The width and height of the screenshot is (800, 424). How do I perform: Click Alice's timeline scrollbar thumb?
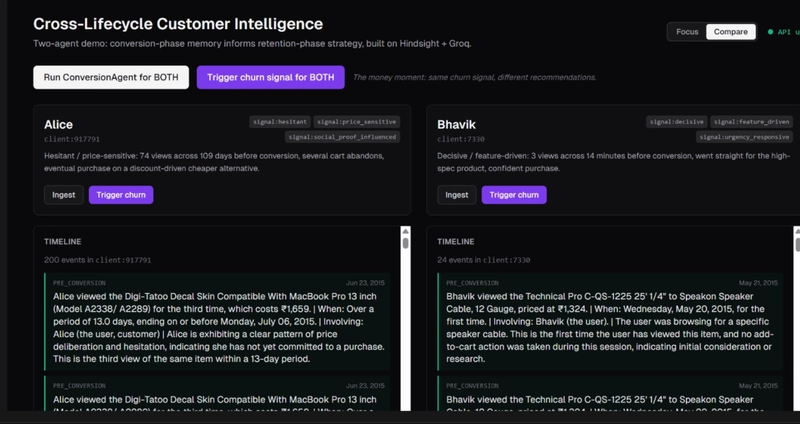point(405,243)
